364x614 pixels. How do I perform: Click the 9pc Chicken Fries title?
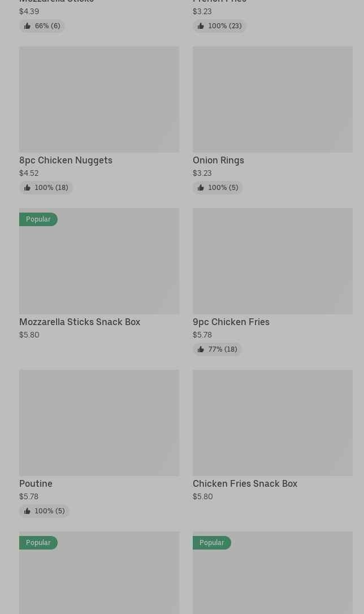[x=231, y=322]
